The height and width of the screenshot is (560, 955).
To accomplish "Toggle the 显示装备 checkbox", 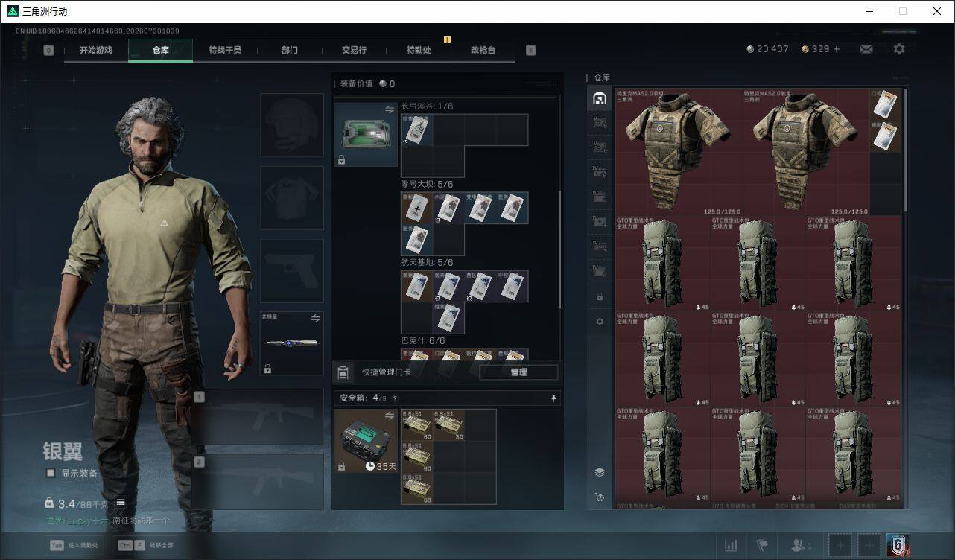I will tap(51, 473).
